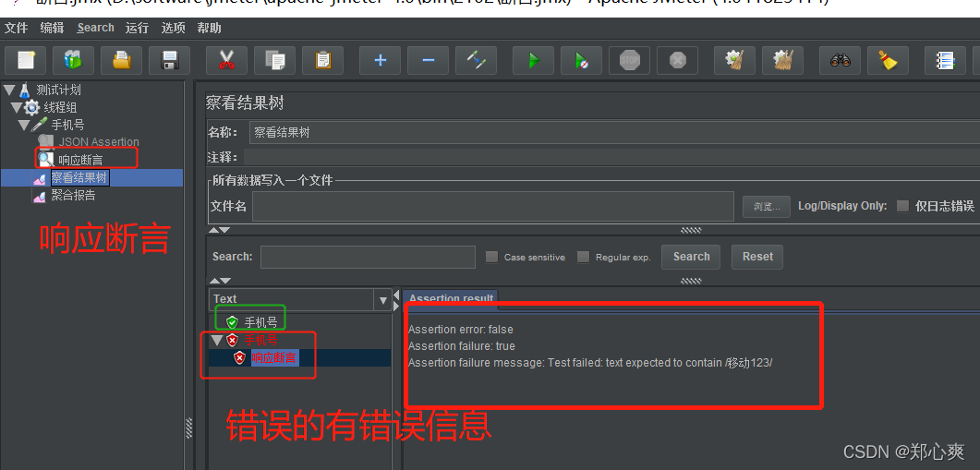Open the 运行 menu
The width and height of the screenshot is (980, 470).
click(137, 28)
